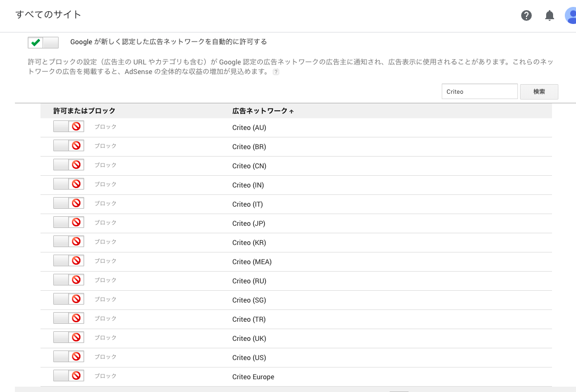Screen dimensions: 576x392
Task: Click ブロック label in Criteo (AU) row
Action: (x=106, y=127)
